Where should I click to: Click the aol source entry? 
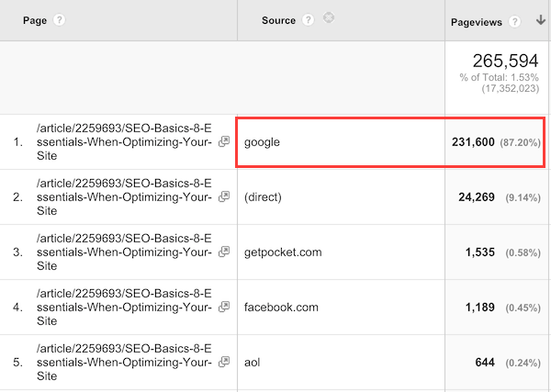253,359
